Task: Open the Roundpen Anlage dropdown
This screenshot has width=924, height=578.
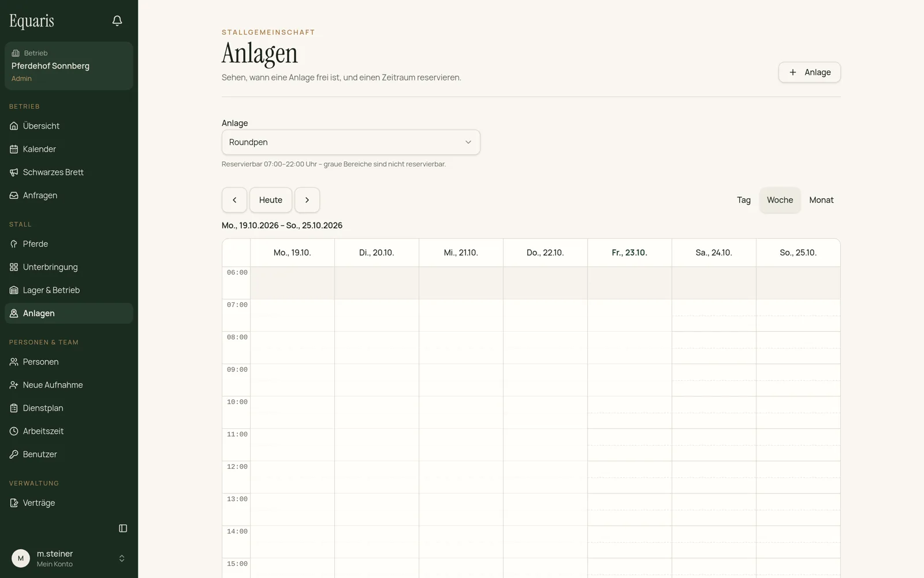Action: [x=351, y=142]
